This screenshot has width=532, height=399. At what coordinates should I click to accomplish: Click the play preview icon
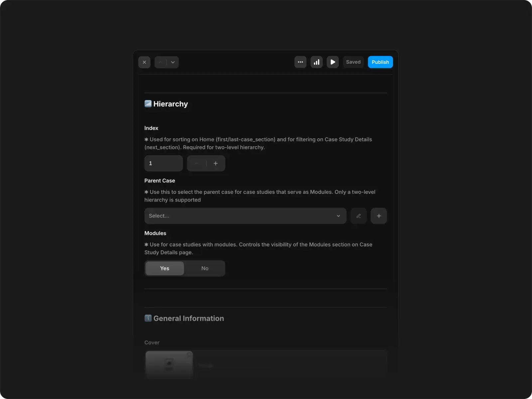coord(332,62)
